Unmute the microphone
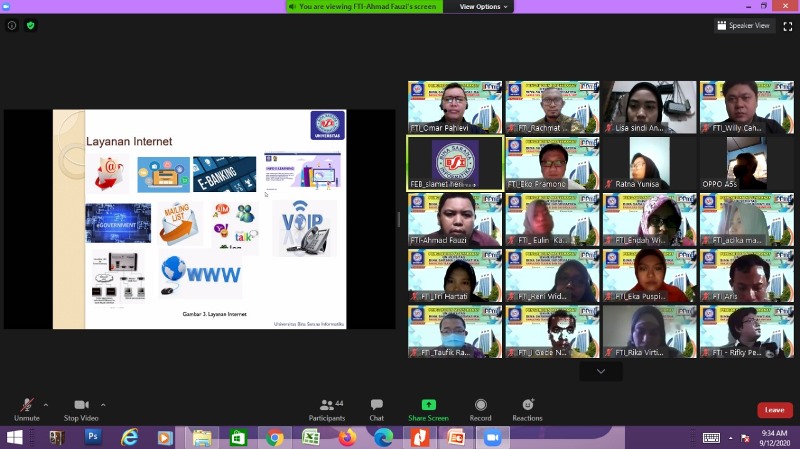The width and height of the screenshot is (800, 449). pyautogui.click(x=27, y=410)
